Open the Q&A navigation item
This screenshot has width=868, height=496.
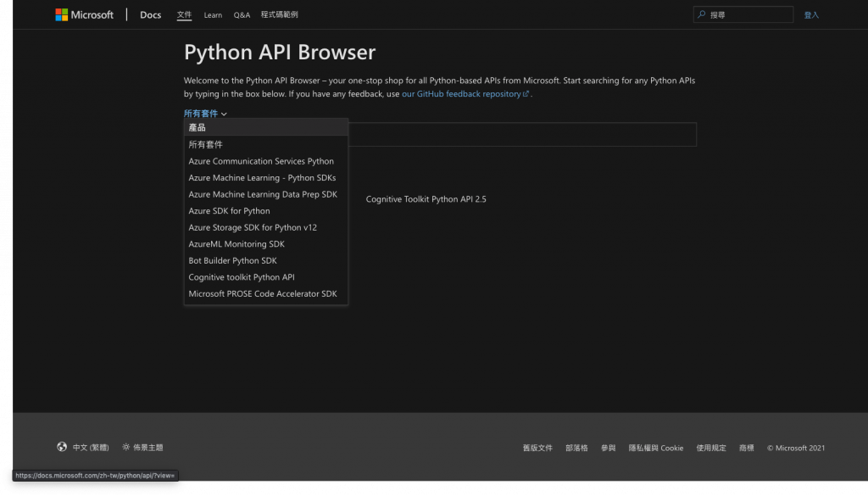pos(242,15)
